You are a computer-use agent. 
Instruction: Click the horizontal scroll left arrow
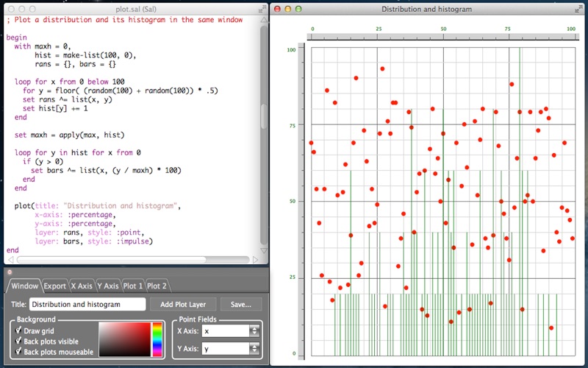(10, 260)
